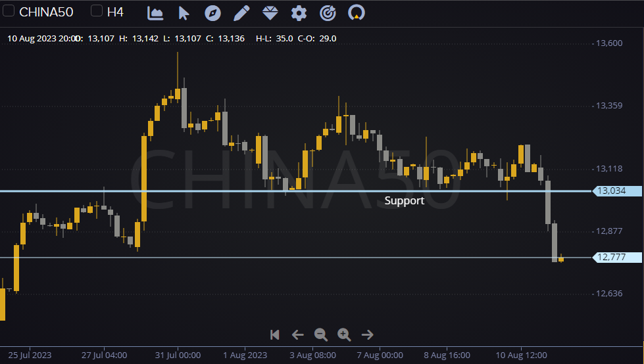Viewport: 644px width, 364px height.
Task: Click the Support line label
Action: (x=404, y=200)
